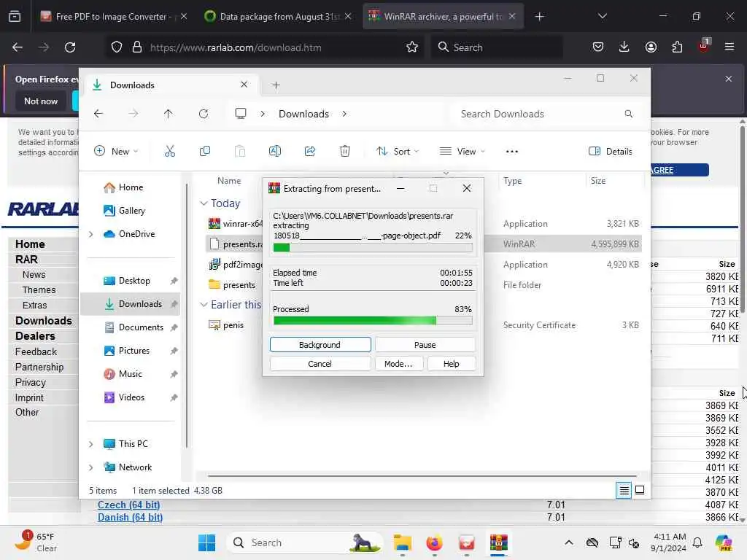Image resolution: width=747 pixels, height=560 pixels.
Task: Click the Save to Pocket icon
Action: [x=598, y=47]
